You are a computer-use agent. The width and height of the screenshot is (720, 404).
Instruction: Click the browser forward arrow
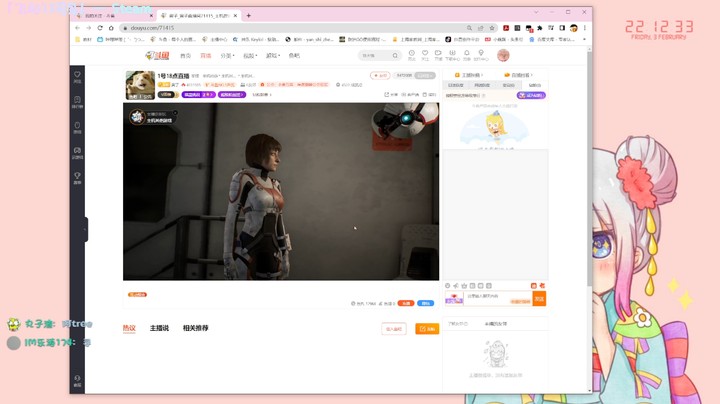click(89, 28)
